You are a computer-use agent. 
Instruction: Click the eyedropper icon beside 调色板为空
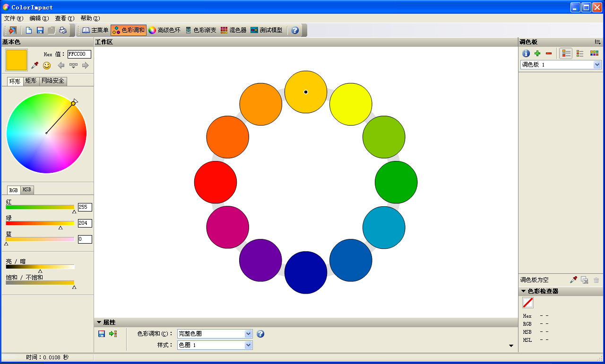pyautogui.click(x=573, y=280)
